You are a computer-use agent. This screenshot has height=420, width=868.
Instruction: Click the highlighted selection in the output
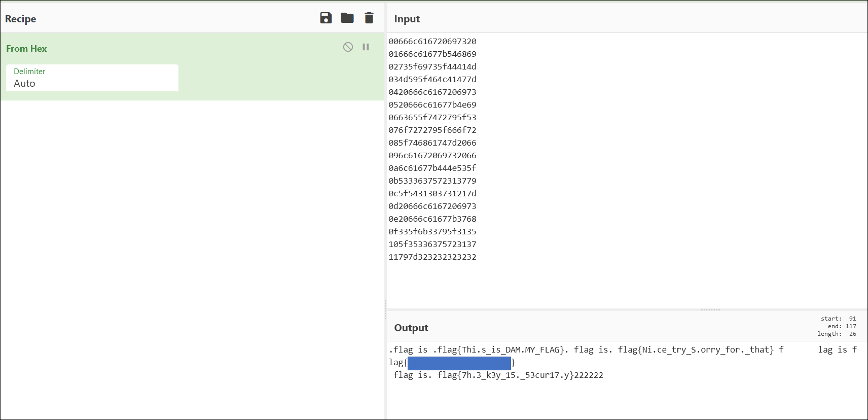(459, 363)
